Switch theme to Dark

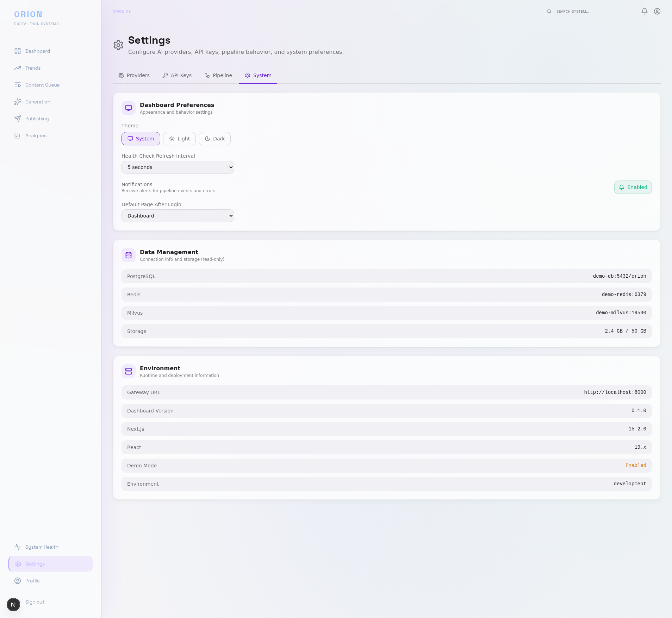tap(214, 139)
